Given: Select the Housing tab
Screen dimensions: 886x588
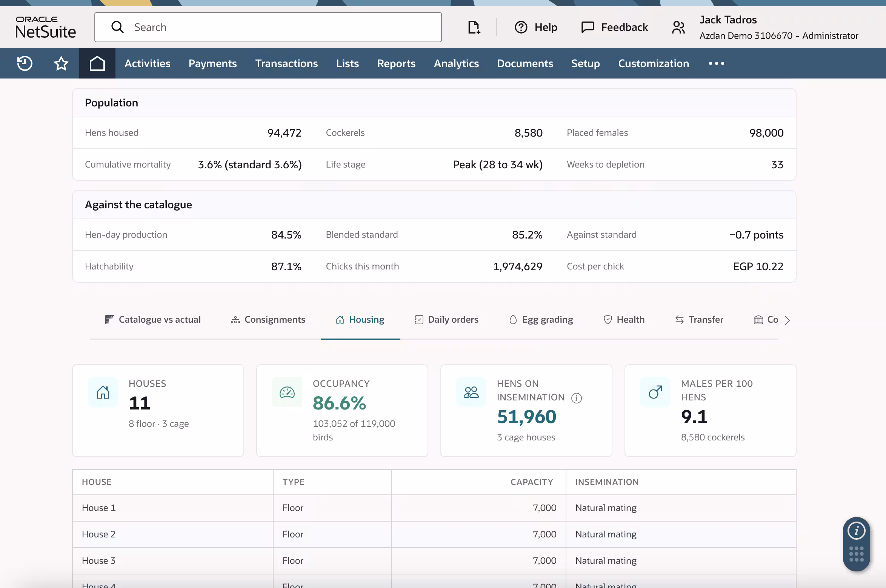Looking at the screenshot, I should tap(360, 320).
